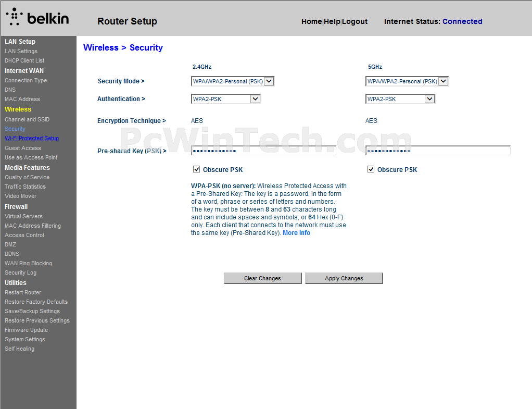Click the 5GHz Pre-shared Key field
Viewport: 532px width, 409px height.
[438, 151]
